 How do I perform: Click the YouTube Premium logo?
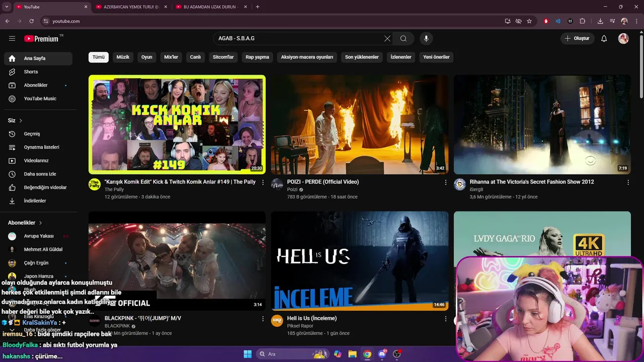(41, 39)
